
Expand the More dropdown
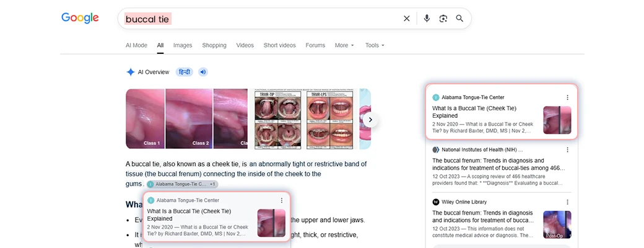coord(344,45)
